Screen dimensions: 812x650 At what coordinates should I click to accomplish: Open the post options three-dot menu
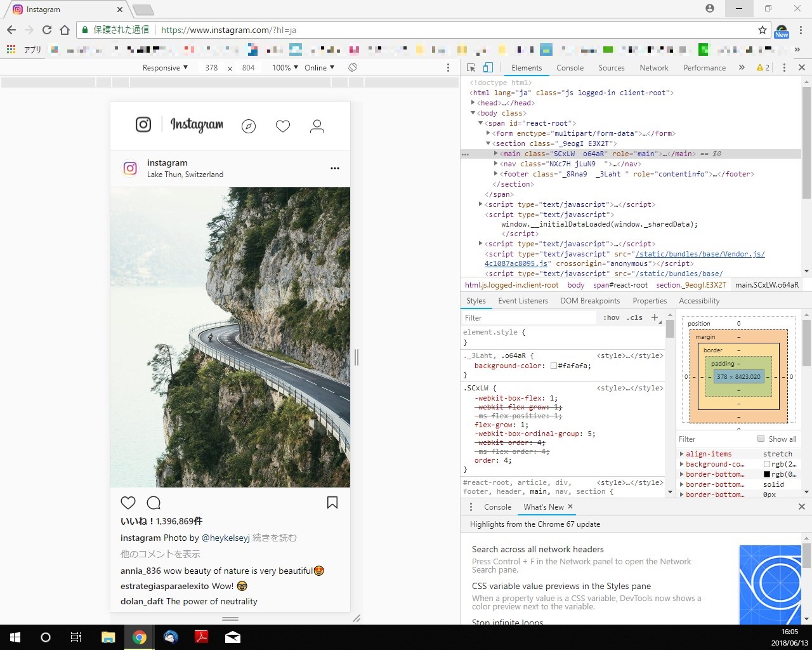pyautogui.click(x=335, y=168)
